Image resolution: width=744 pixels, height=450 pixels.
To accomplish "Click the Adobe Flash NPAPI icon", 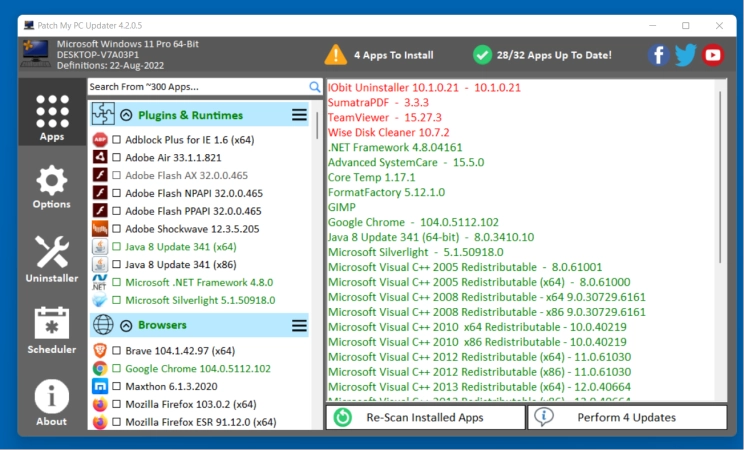I will (x=100, y=193).
